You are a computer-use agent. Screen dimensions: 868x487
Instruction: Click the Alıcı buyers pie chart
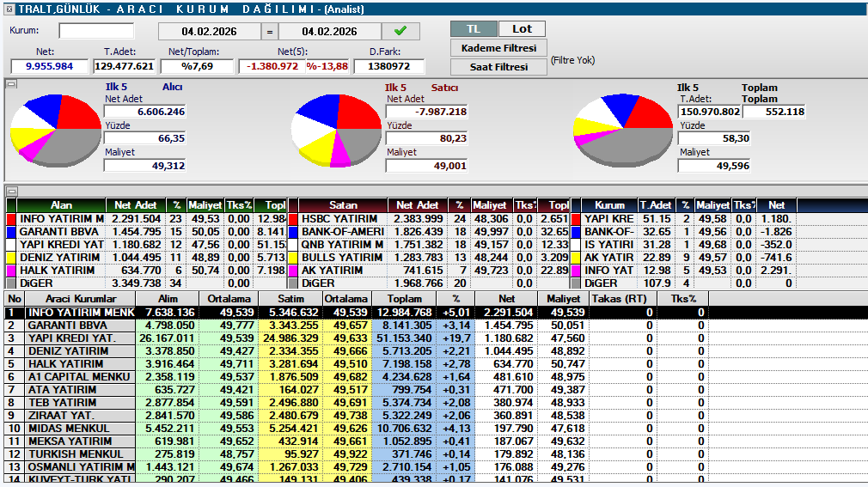tap(56, 129)
